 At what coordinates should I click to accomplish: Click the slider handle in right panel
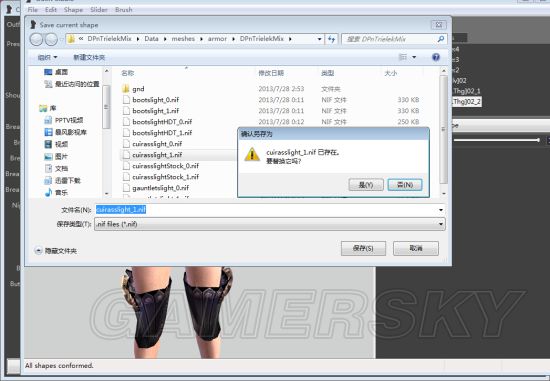click(x=538, y=140)
